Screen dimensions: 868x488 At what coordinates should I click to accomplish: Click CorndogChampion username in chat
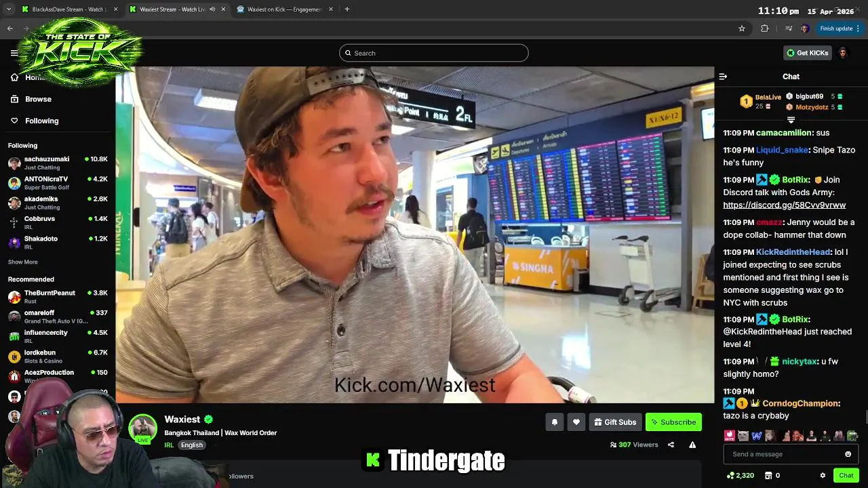801,403
